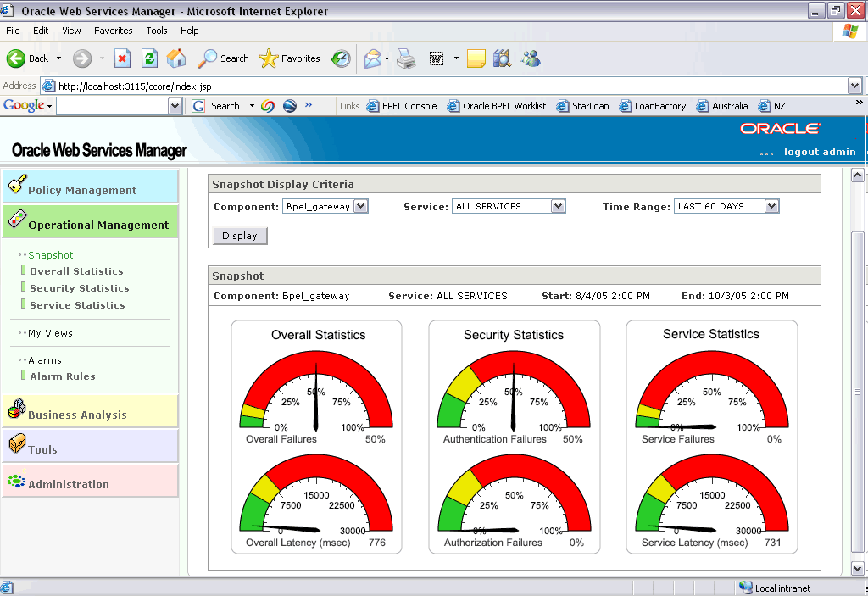
Task: Click the page scrollbar up arrow
Action: tap(857, 175)
